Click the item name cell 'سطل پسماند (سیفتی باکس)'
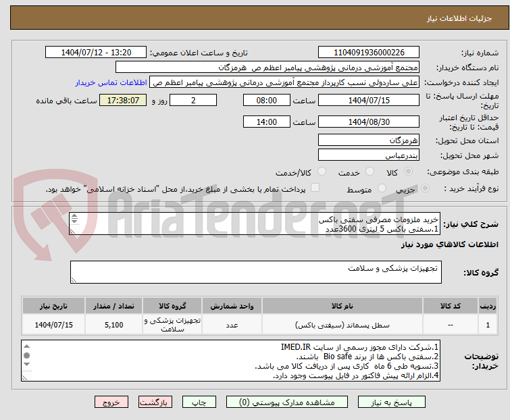This screenshot has height=420, width=510. (342, 324)
